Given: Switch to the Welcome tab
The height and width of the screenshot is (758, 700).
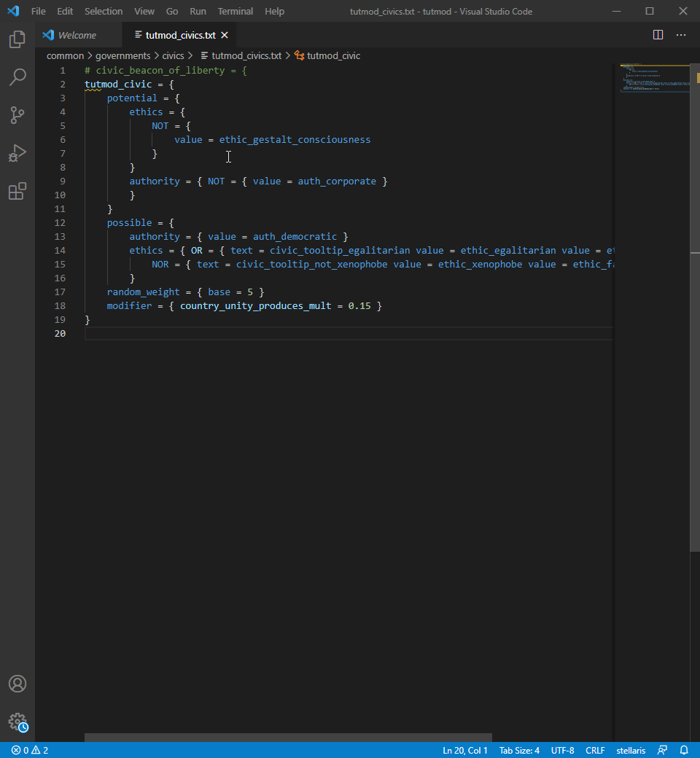Looking at the screenshot, I should (77, 35).
